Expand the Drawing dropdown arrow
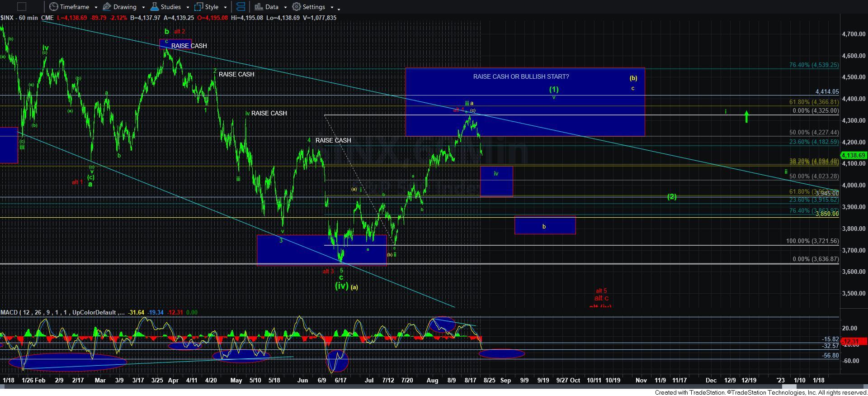Viewport: 868px width, 396px height. tap(143, 8)
